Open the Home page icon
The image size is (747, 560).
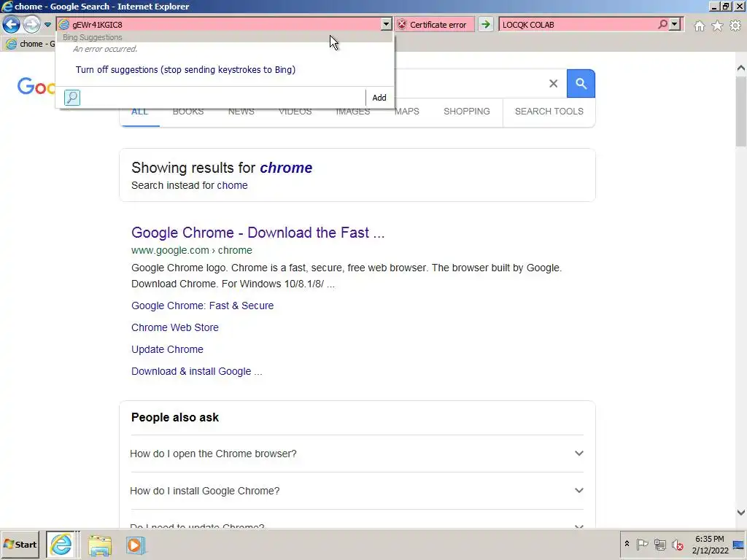[699, 26]
